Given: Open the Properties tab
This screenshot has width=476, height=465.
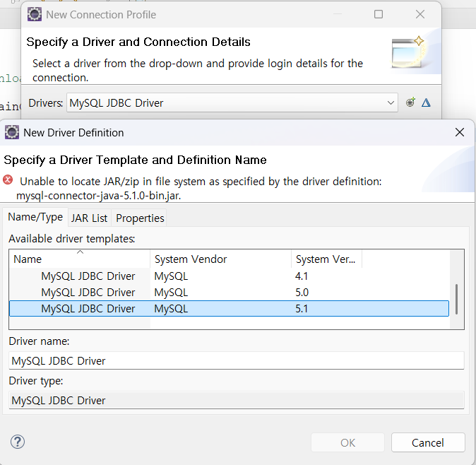Looking at the screenshot, I should pos(140,218).
